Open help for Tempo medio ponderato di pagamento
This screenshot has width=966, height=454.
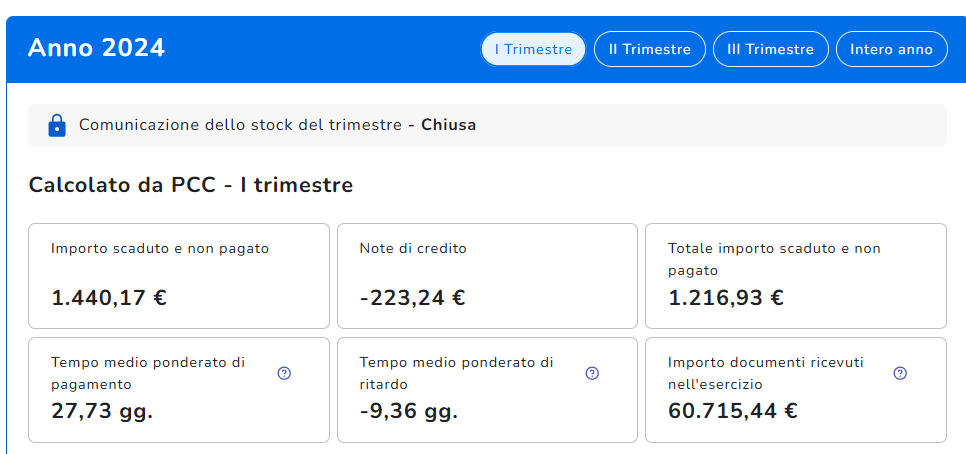coord(284,373)
